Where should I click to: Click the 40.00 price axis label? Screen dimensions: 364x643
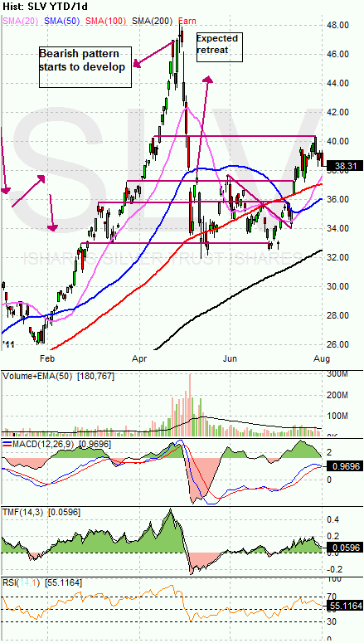pyautogui.click(x=339, y=142)
